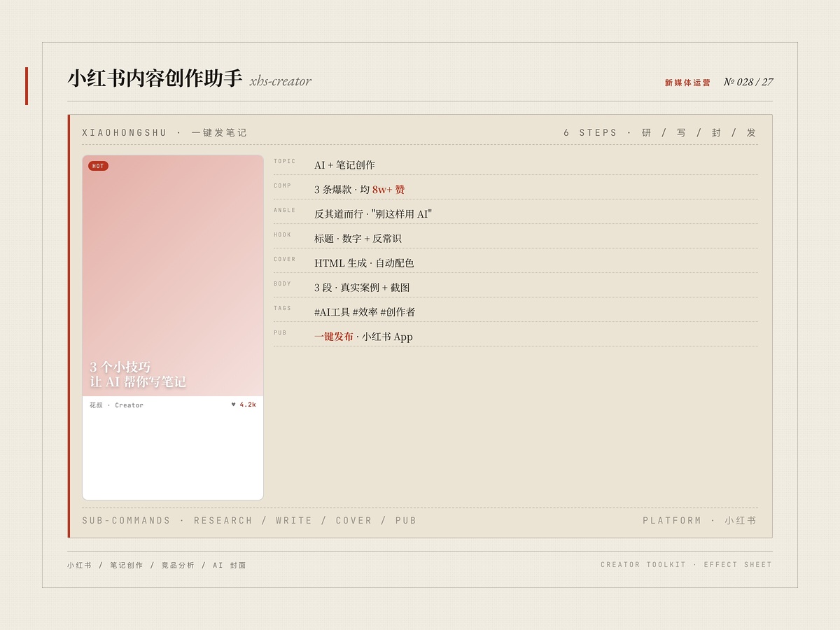Click "HTML 生成 · 自动配色" text
This screenshot has height=630, width=840.
[364, 263]
